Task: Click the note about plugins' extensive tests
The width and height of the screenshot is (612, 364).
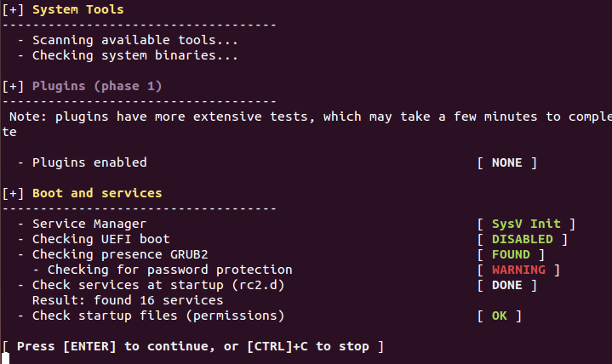Action: [x=306, y=117]
